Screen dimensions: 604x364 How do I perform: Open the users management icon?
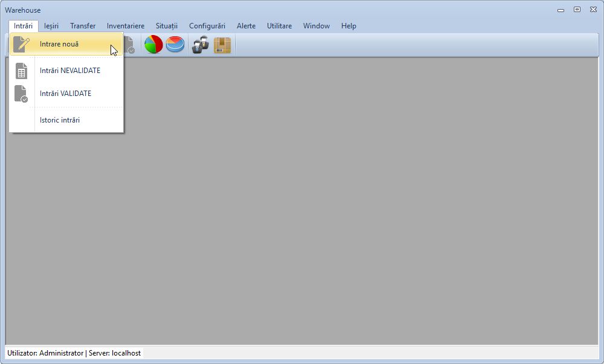pyautogui.click(x=199, y=44)
